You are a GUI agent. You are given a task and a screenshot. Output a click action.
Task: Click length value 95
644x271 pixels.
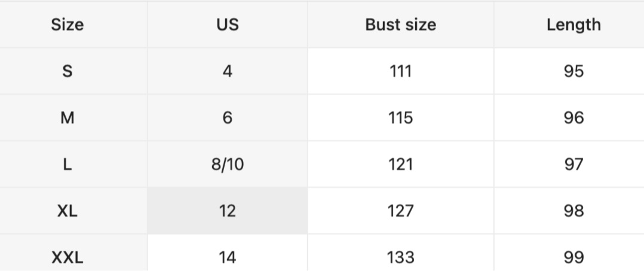[574, 72]
